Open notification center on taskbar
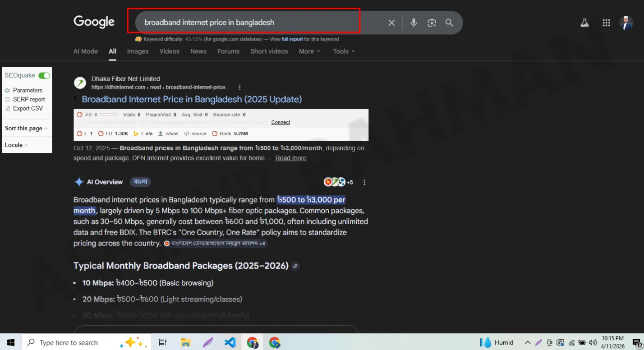Viewport: 644px width, 350px height. [x=637, y=343]
